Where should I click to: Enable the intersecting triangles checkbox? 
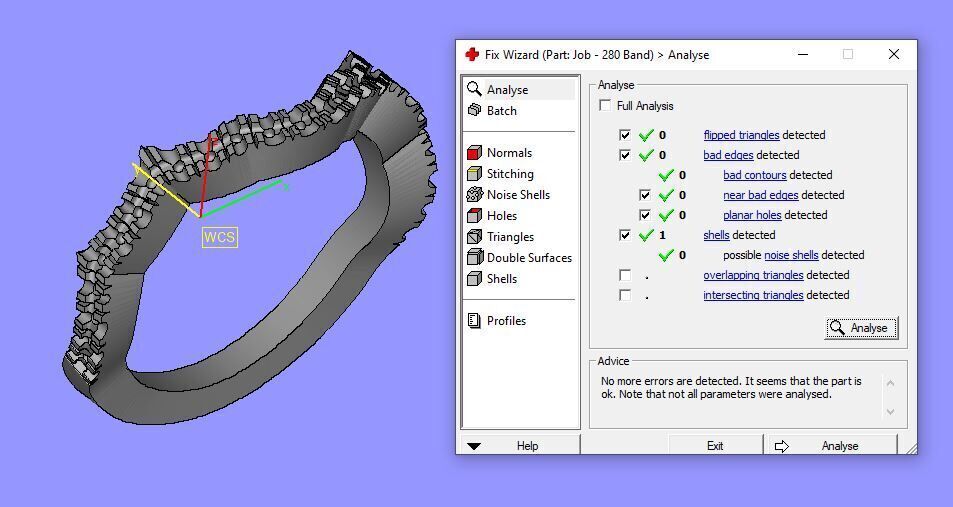(625, 295)
